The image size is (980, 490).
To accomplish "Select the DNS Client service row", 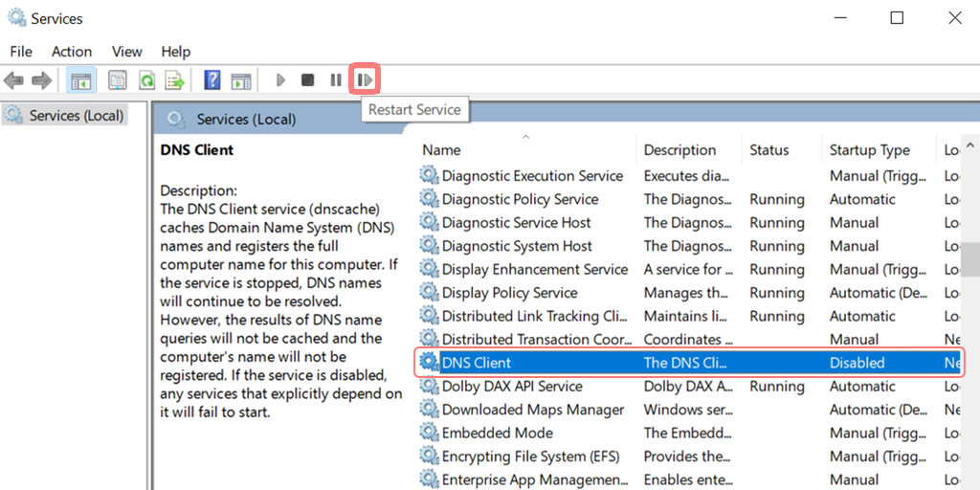I will (690, 363).
